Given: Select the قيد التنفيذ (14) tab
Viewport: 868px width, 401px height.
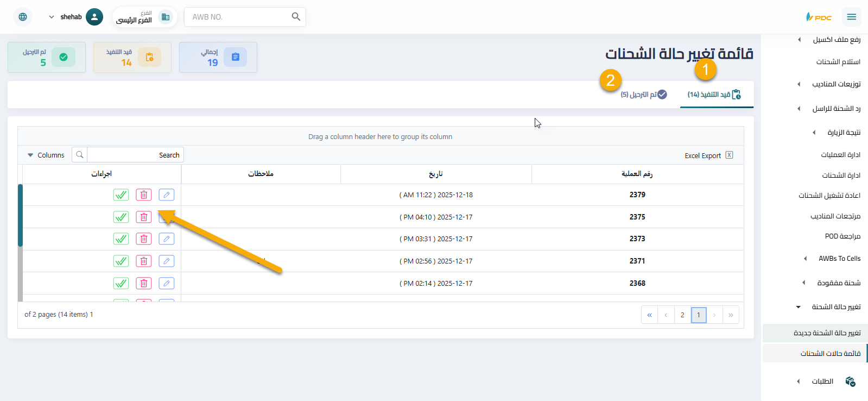Looking at the screenshot, I should [x=714, y=95].
